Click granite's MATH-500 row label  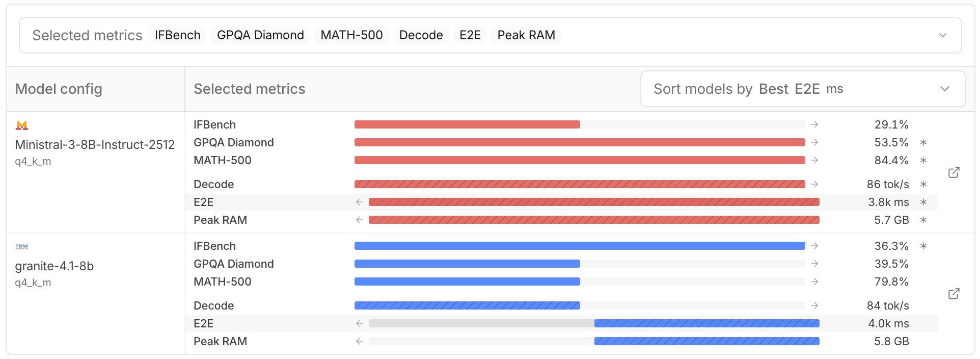click(x=223, y=281)
